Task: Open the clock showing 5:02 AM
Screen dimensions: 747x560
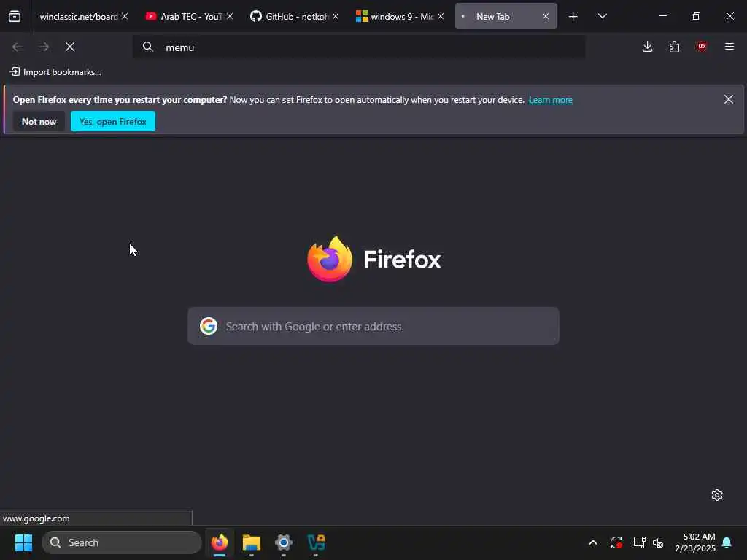Action: tap(695, 542)
